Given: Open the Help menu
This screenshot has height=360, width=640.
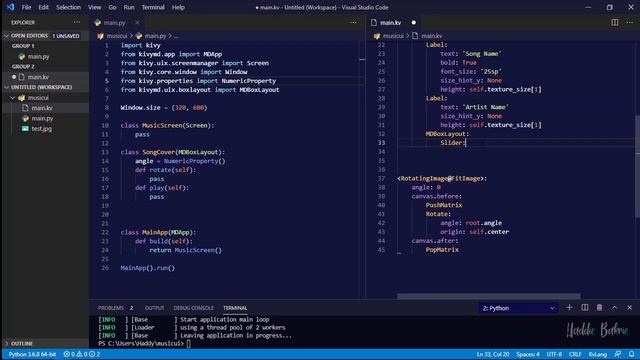Looking at the screenshot, I should pyautogui.click(x=178, y=7).
